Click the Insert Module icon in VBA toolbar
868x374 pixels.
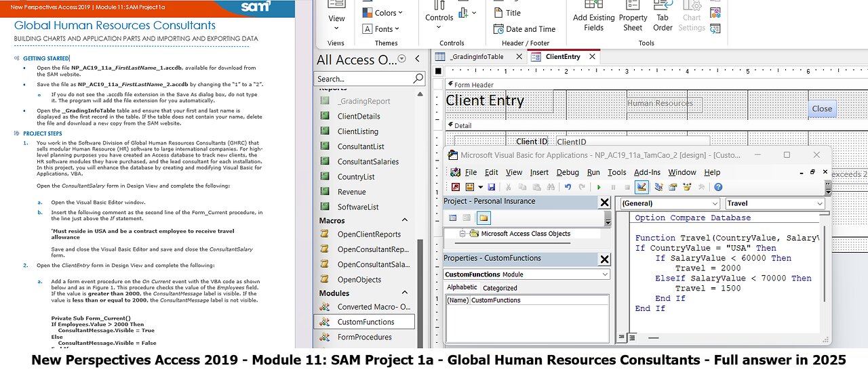point(469,187)
